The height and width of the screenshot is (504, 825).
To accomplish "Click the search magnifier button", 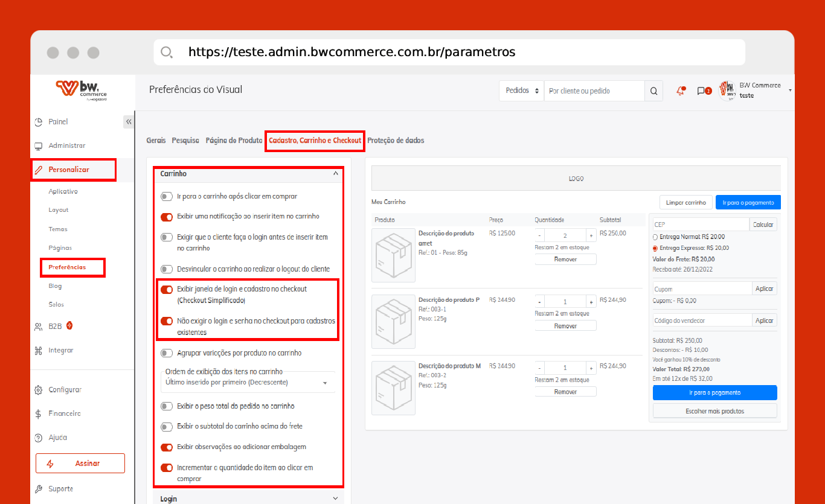I will click(653, 91).
